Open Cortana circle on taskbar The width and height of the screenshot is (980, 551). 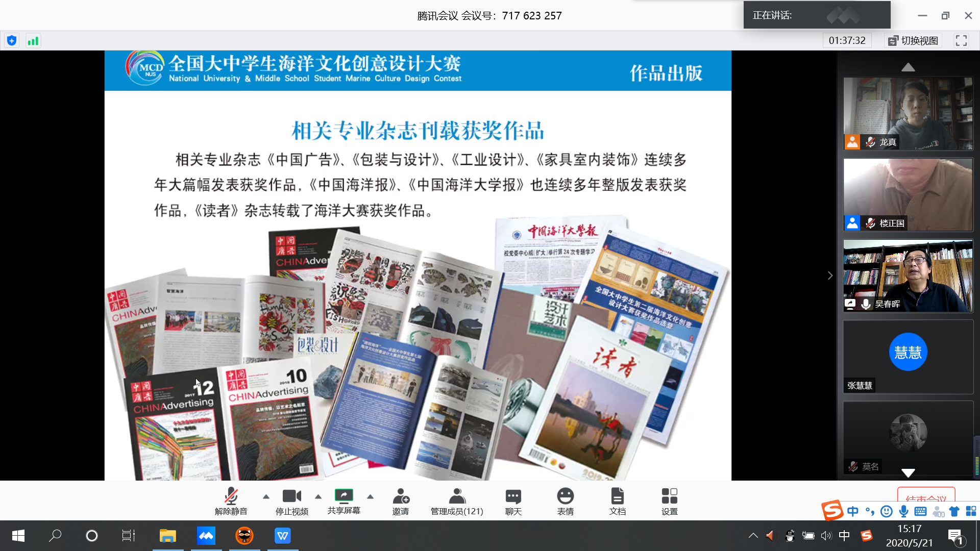coord(92,536)
